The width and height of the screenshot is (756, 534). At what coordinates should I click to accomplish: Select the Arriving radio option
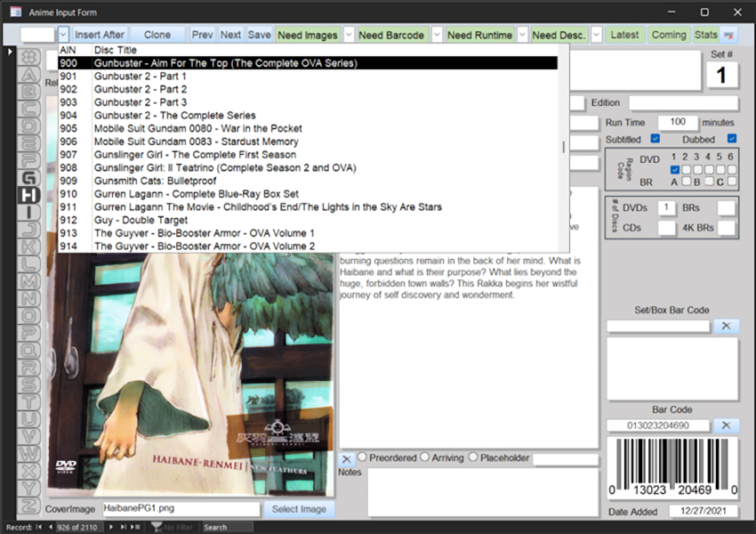point(425,457)
